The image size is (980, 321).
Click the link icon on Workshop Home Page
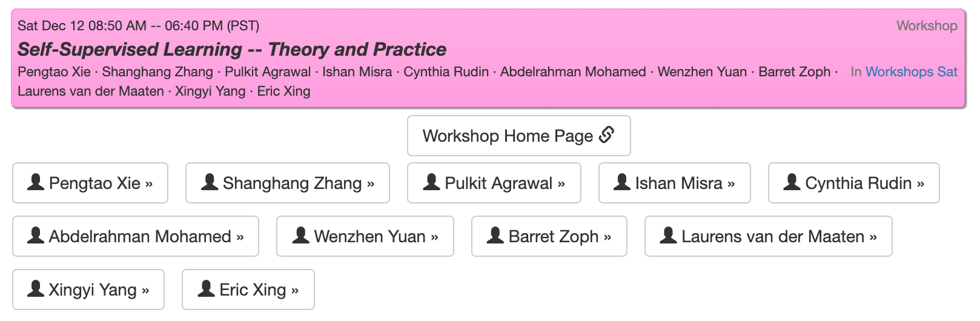[x=606, y=135]
